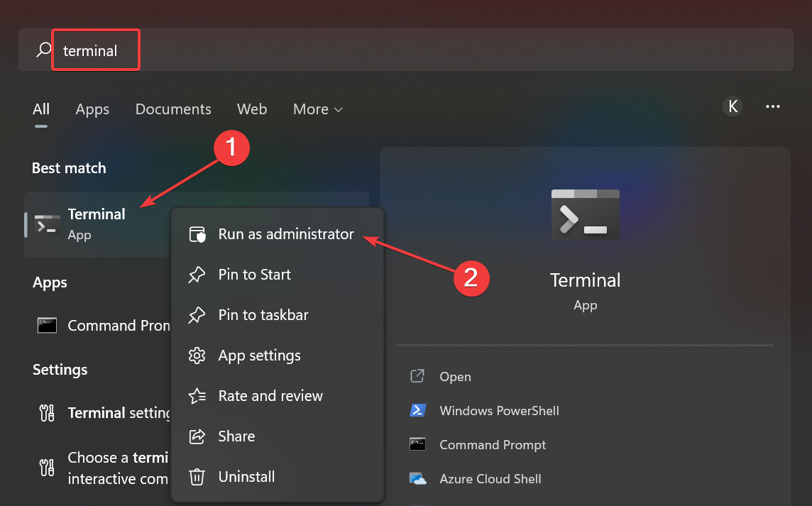The image size is (812, 506).
Task: Click the pin icon beside Pin to Start
Action: coord(197,275)
